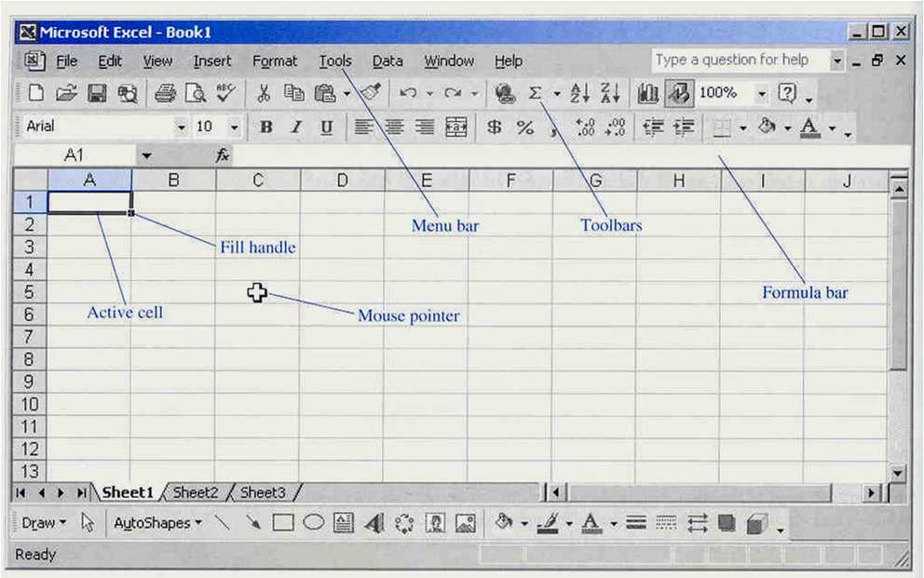Click the Merge and Center icon

coord(456,127)
